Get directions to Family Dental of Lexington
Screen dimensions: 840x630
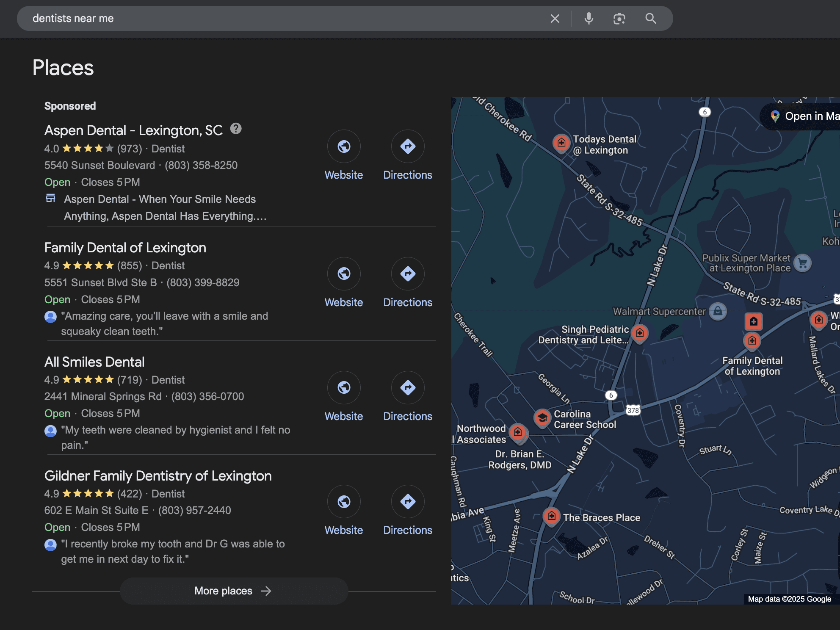[408, 274]
